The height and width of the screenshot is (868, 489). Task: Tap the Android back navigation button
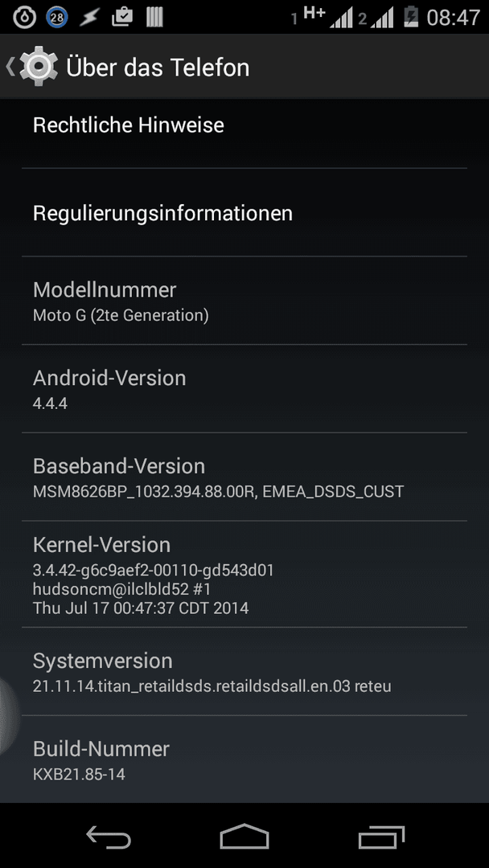(x=109, y=837)
